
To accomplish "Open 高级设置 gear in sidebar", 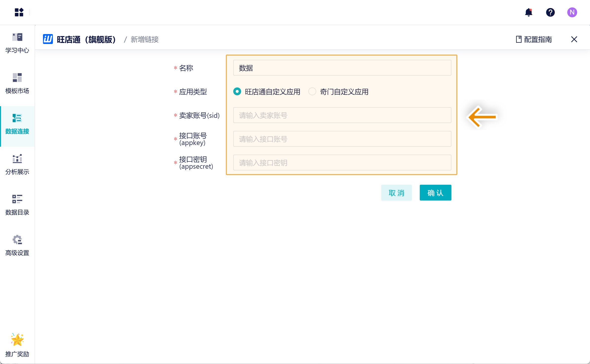I will pyautogui.click(x=17, y=246).
